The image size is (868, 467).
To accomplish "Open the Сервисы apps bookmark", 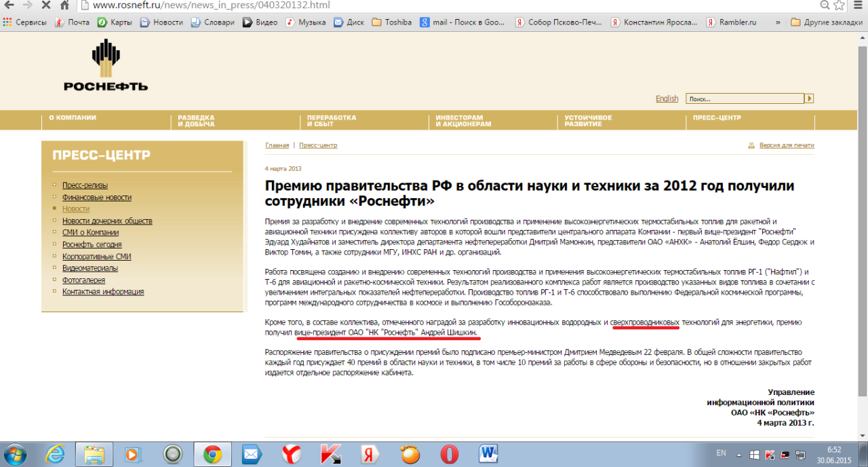I will pos(25,22).
